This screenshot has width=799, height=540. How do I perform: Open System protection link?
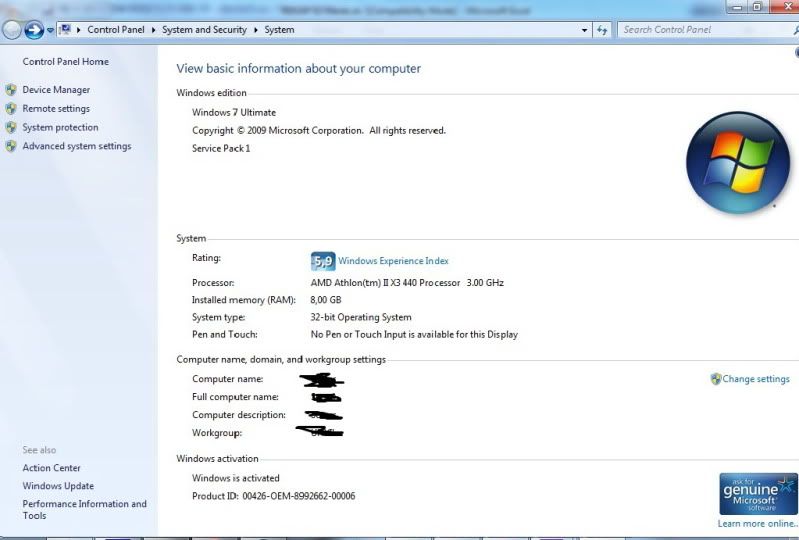click(x=60, y=127)
